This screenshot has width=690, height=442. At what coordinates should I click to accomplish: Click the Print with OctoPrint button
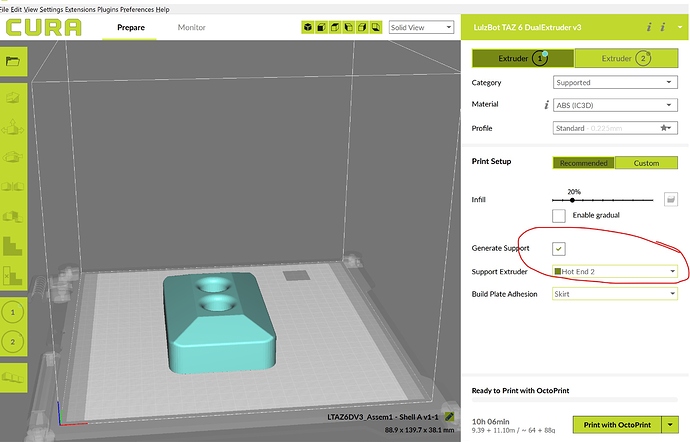coord(617,425)
